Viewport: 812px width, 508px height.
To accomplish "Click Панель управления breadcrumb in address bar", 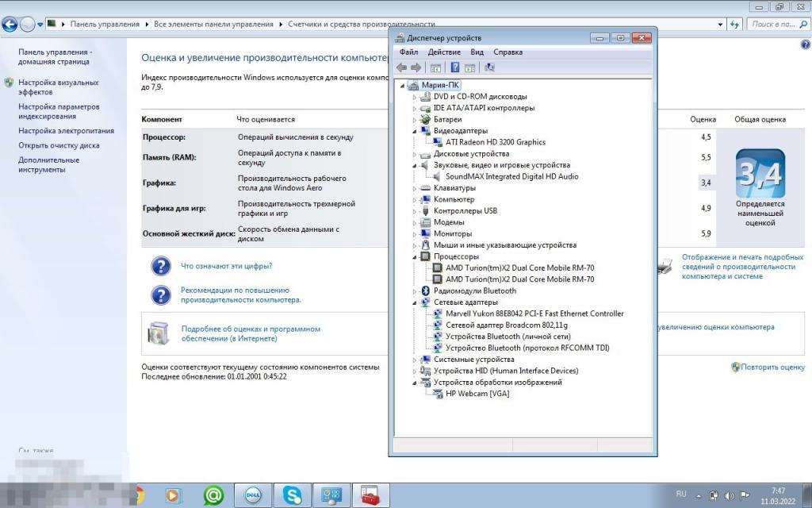I will point(105,24).
